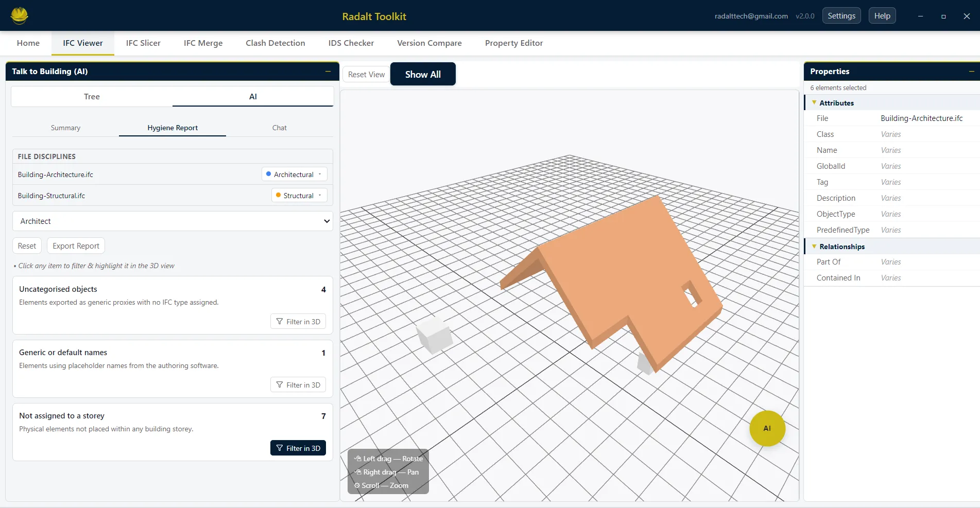Viewport: 980px width, 508px height.
Task: Select the Hygiene Report sub-tab
Action: tap(173, 128)
